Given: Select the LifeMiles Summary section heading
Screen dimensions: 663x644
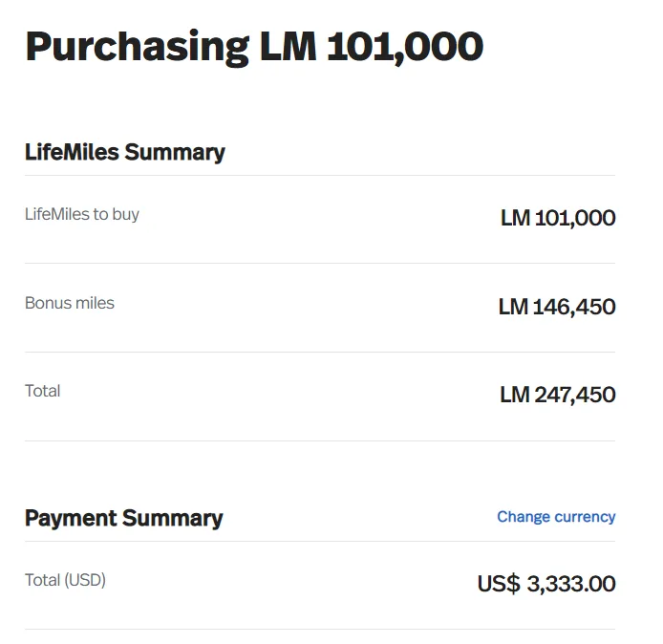Looking at the screenshot, I should tap(124, 152).
